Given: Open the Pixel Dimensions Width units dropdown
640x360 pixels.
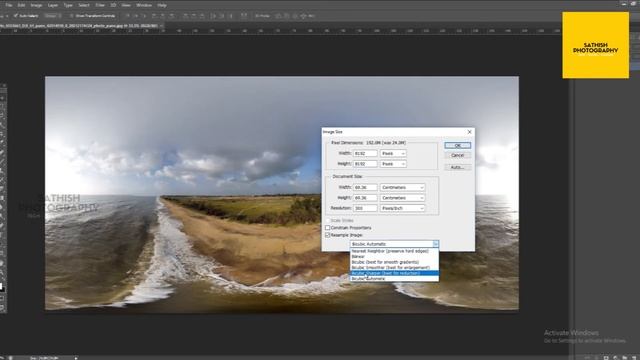Looking at the screenshot, I should point(393,153).
